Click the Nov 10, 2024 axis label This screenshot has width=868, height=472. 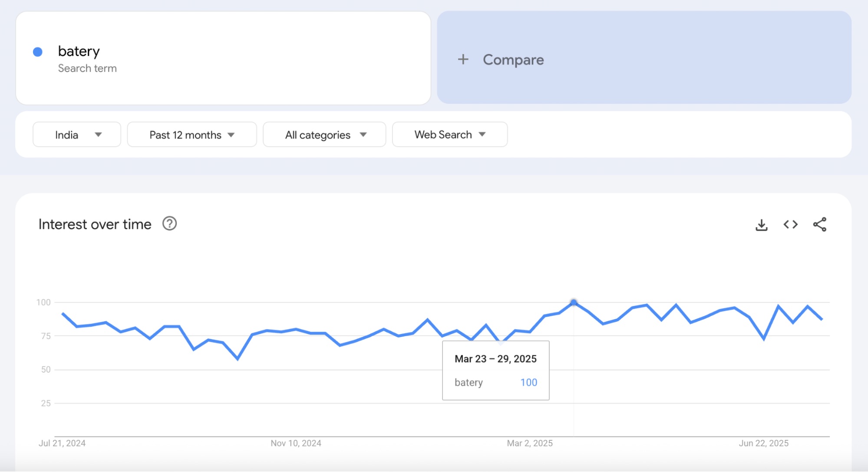(x=296, y=443)
